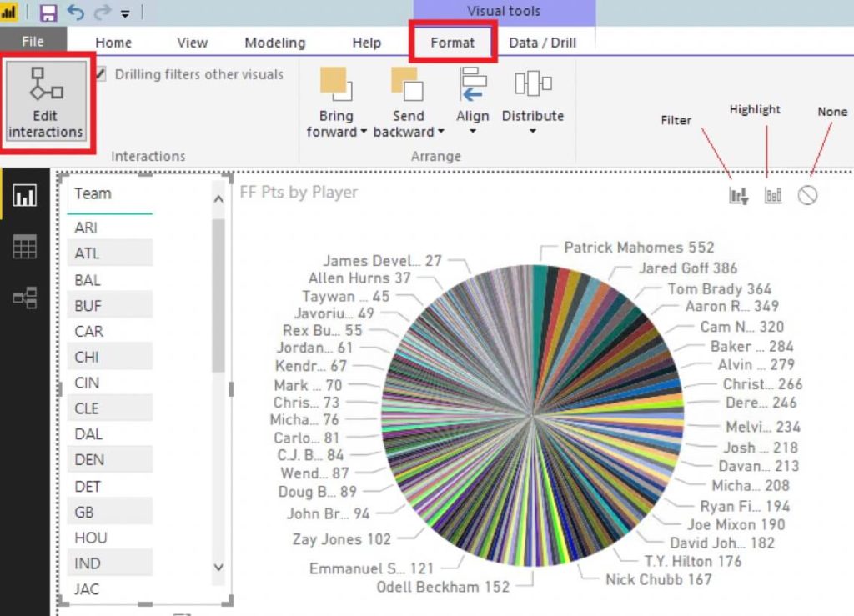Click the Nick Chubb 167 data label
Viewport: 854px width, 616px height.
659,579
